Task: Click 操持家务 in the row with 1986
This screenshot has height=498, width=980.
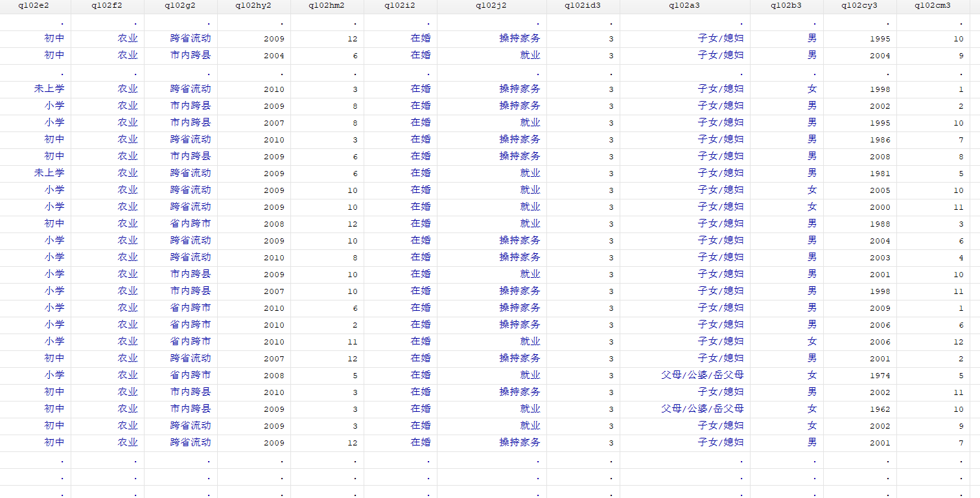Action: 520,139
